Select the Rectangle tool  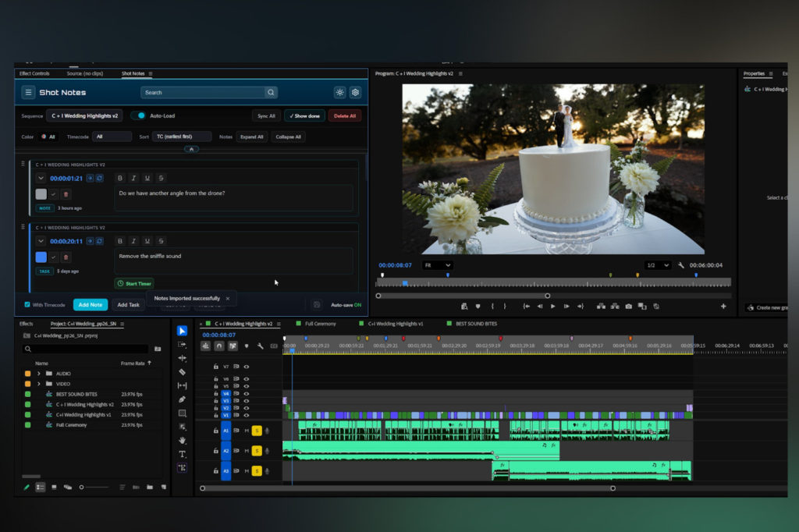182,413
